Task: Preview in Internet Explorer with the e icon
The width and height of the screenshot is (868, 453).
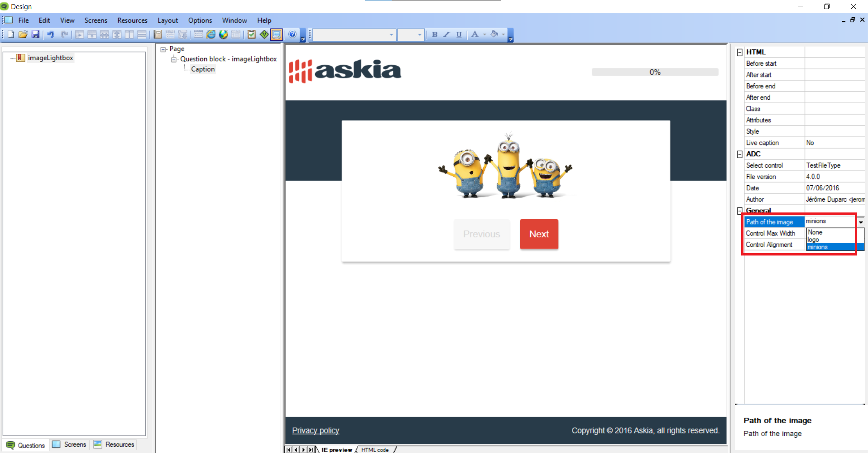Action: pos(211,34)
